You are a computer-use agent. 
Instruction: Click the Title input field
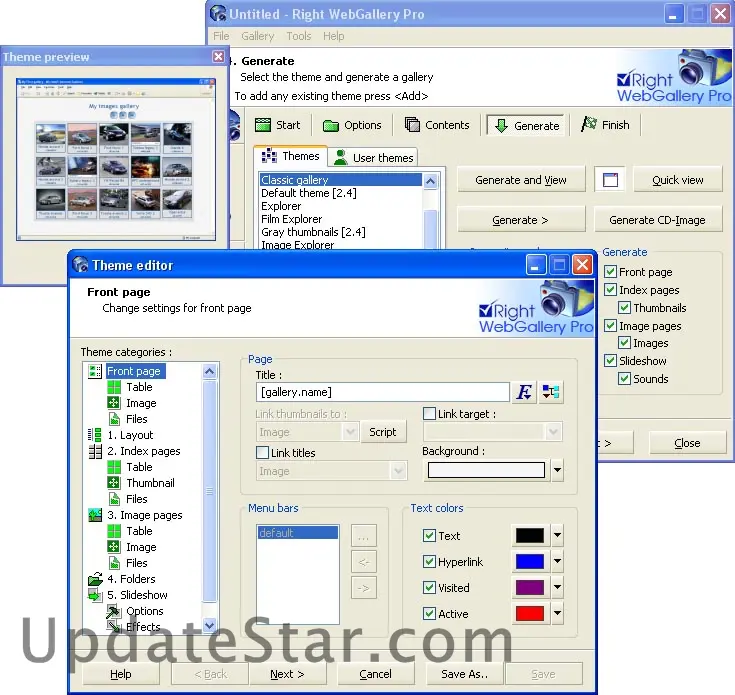pos(382,392)
